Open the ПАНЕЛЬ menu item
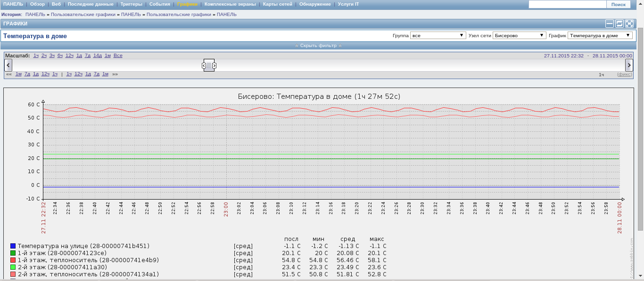 13,4
